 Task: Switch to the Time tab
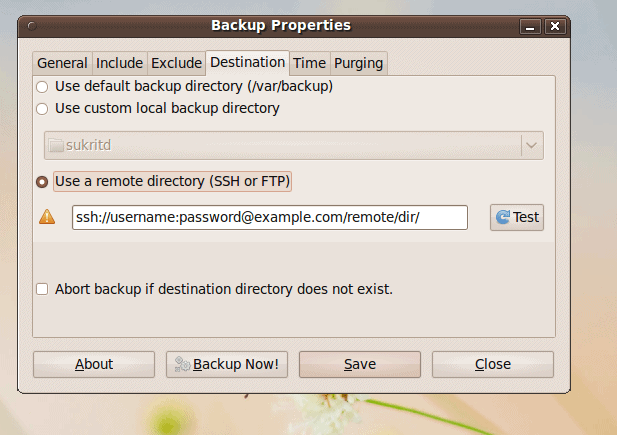point(309,63)
